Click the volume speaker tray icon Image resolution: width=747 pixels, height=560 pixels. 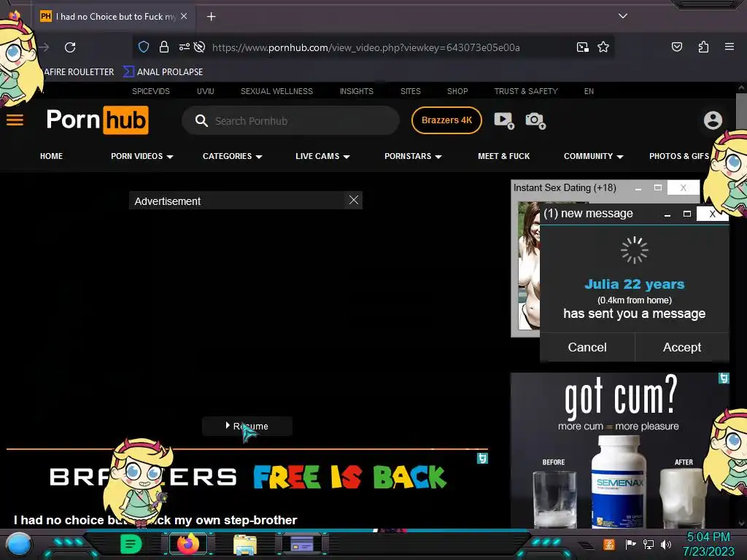[666, 544]
